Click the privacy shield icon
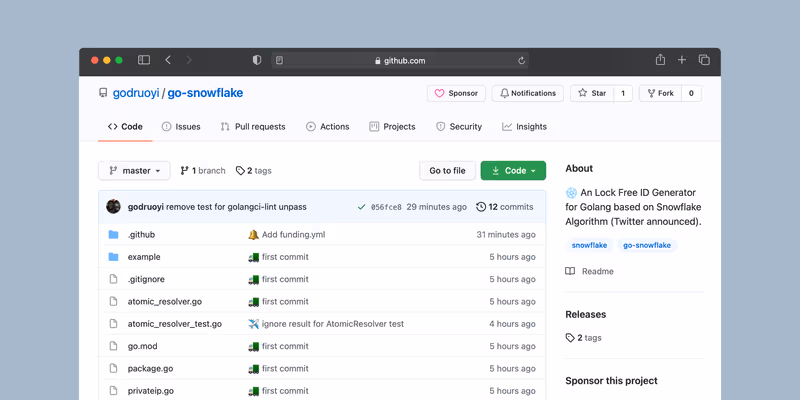The image size is (800, 400). tap(257, 60)
